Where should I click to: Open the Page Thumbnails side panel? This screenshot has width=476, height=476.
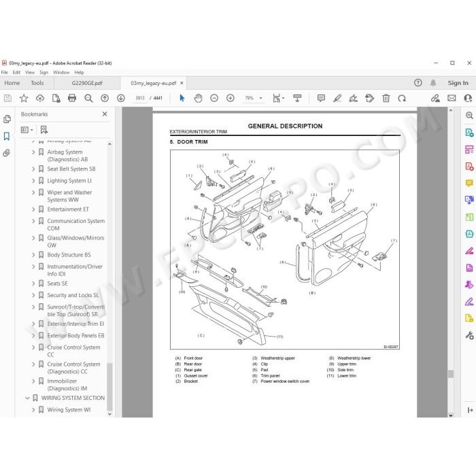7,119
